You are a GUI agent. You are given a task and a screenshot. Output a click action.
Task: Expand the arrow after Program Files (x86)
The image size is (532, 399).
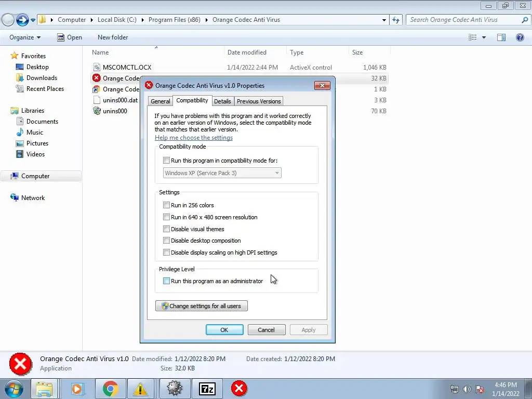pos(206,20)
